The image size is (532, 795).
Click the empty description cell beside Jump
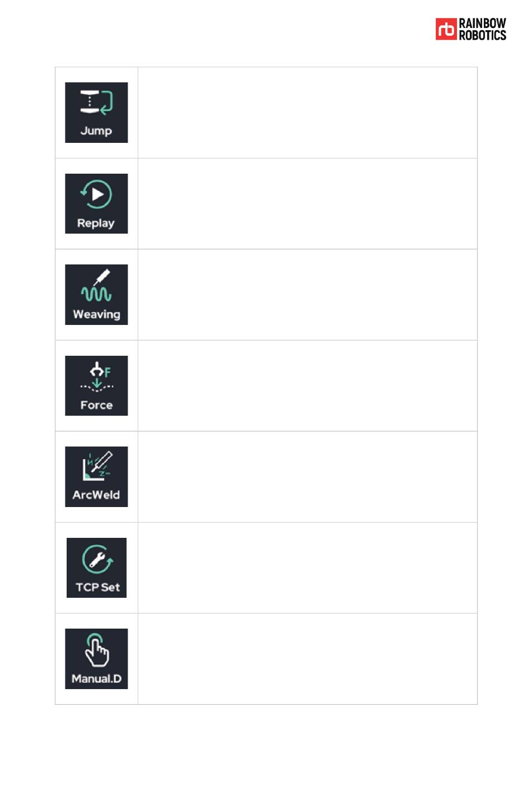pyautogui.click(x=307, y=113)
